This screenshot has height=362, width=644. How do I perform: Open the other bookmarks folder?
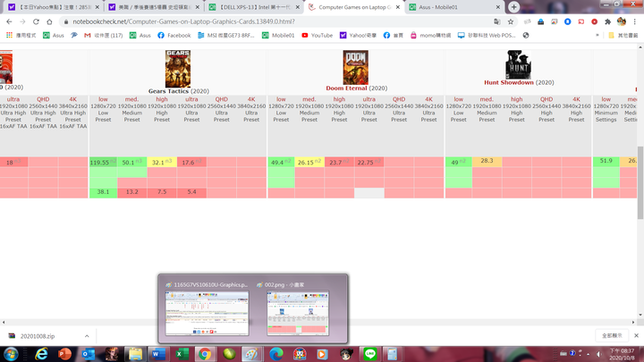[623, 35]
